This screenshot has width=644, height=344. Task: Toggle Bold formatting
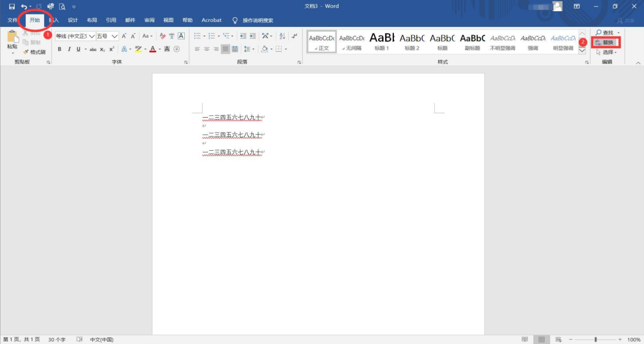59,49
